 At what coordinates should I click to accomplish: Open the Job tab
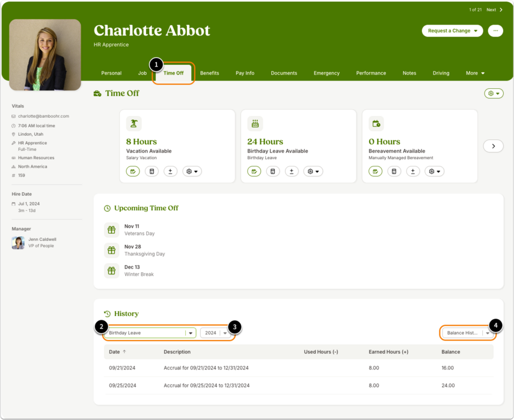(142, 73)
